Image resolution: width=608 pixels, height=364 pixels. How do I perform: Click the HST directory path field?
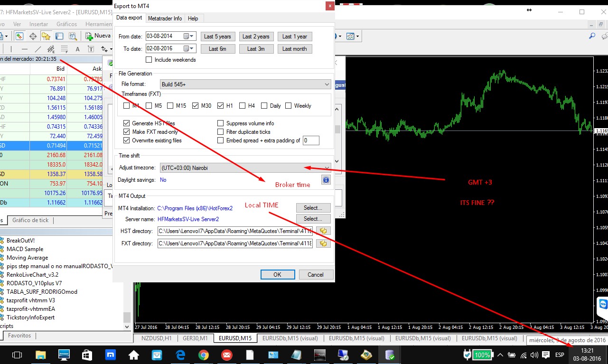click(235, 231)
